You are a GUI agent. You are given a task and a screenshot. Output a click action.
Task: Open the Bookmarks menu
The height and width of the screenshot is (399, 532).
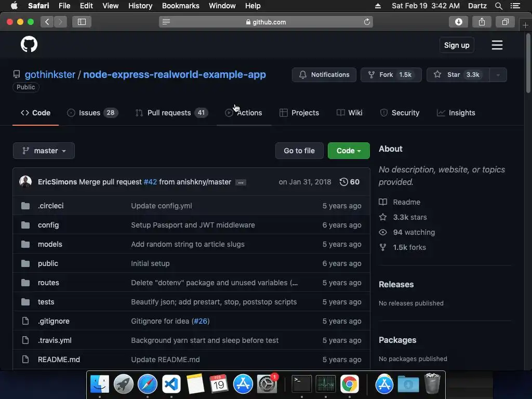[x=180, y=6]
